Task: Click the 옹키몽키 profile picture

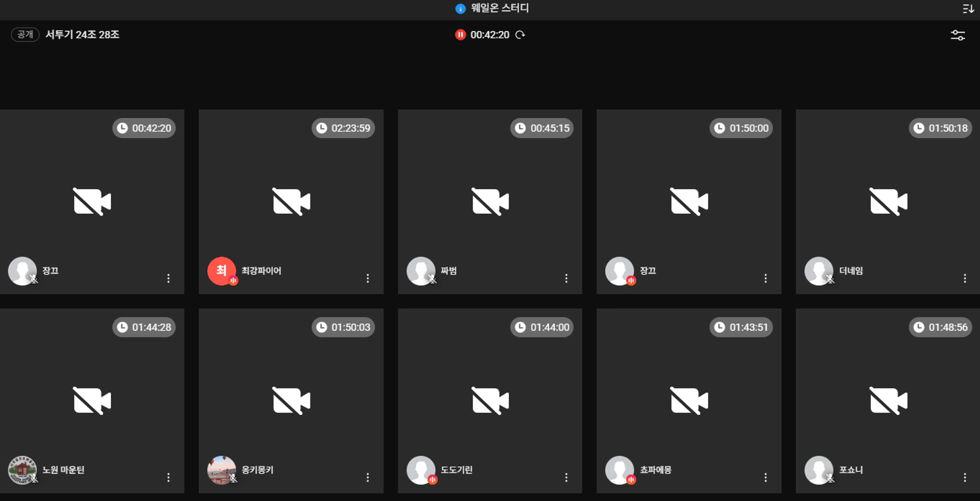Action: click(x=221, y=469)
